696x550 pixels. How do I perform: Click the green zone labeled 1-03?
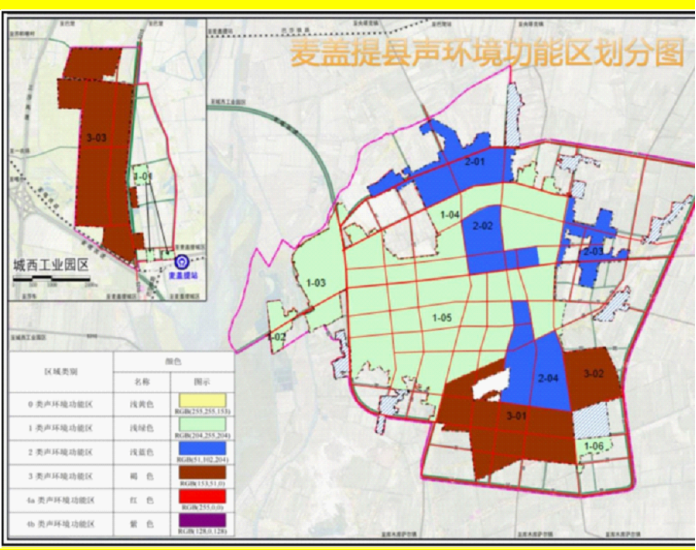point(316,282)
